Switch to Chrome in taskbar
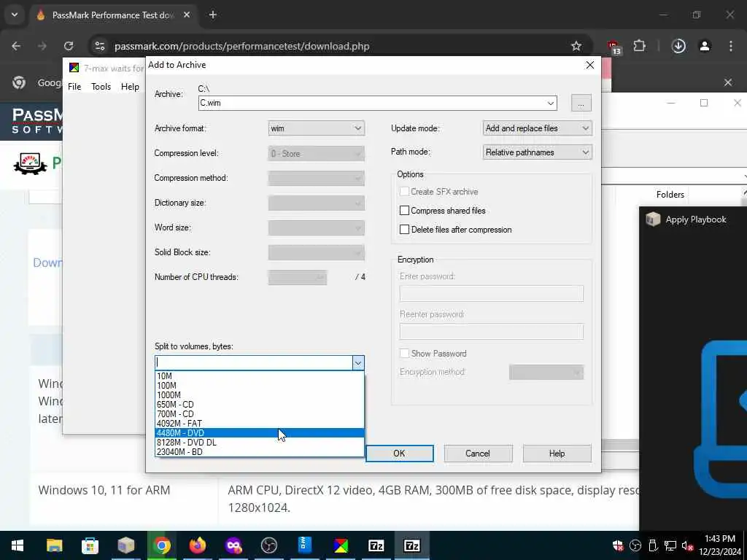Screen dimensions: 747x560 pyautogui.click(x=162, y=545)
